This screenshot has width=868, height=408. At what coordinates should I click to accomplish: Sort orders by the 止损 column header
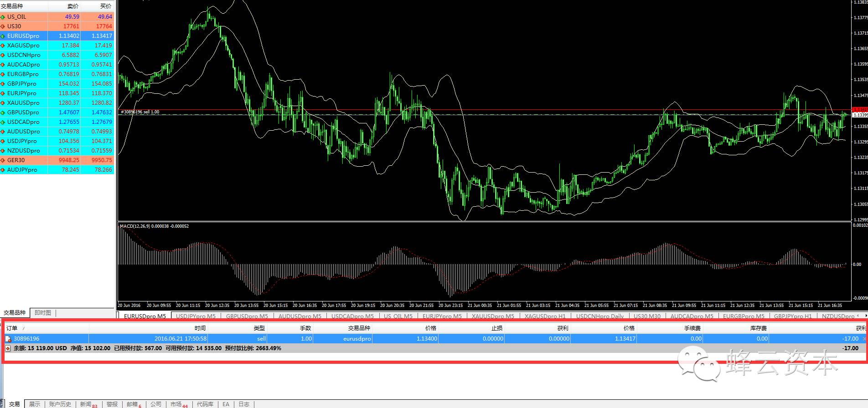click(x=471, y=328)
